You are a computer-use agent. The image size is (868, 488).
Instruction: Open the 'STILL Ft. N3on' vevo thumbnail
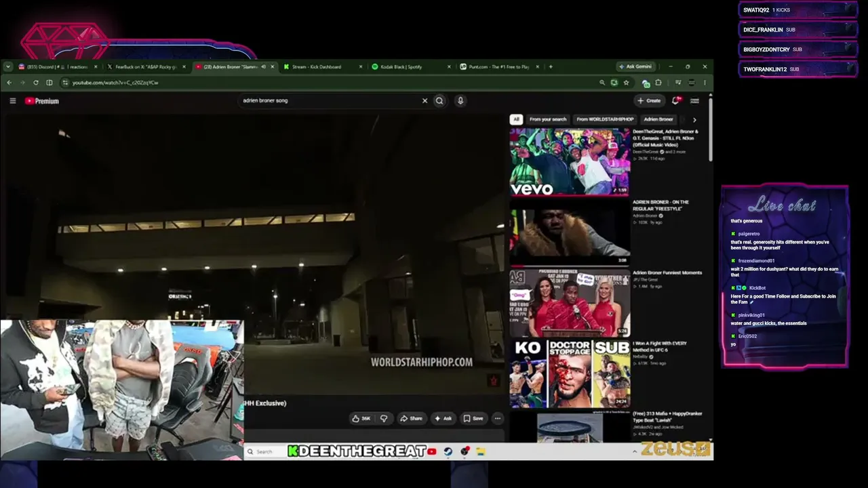570,162
